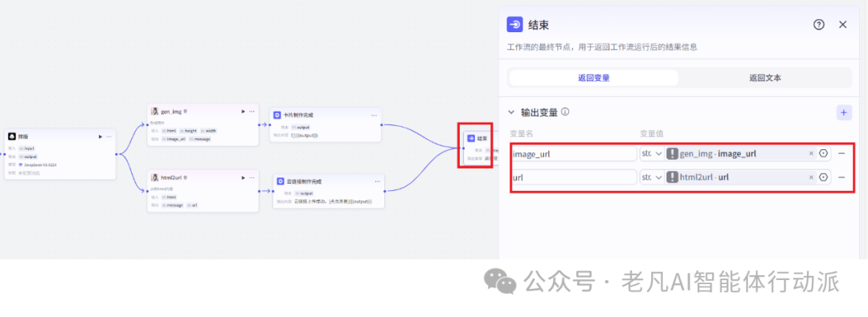
Task: Click the image_url output tag in gen_img
Action: (174, 139)
